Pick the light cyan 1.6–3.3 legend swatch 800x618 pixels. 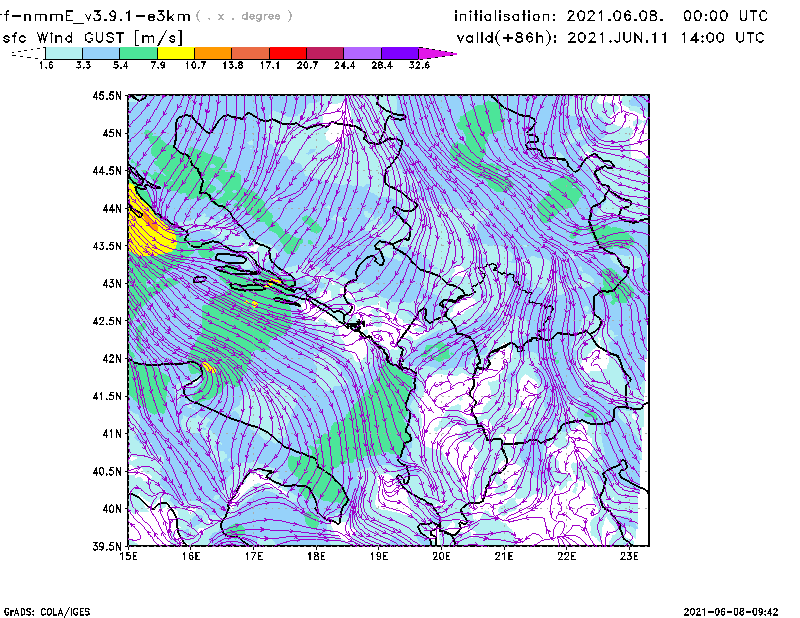coord(64,53)
